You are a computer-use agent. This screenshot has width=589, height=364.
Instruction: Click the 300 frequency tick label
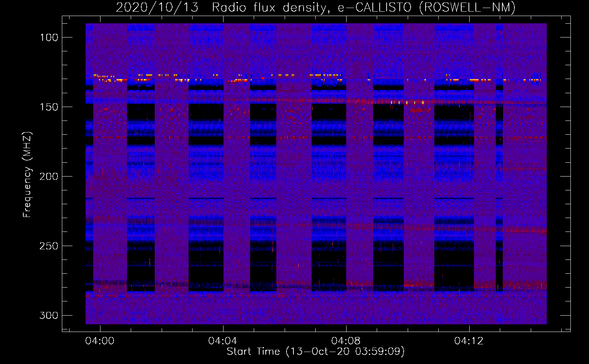(49, 315)
